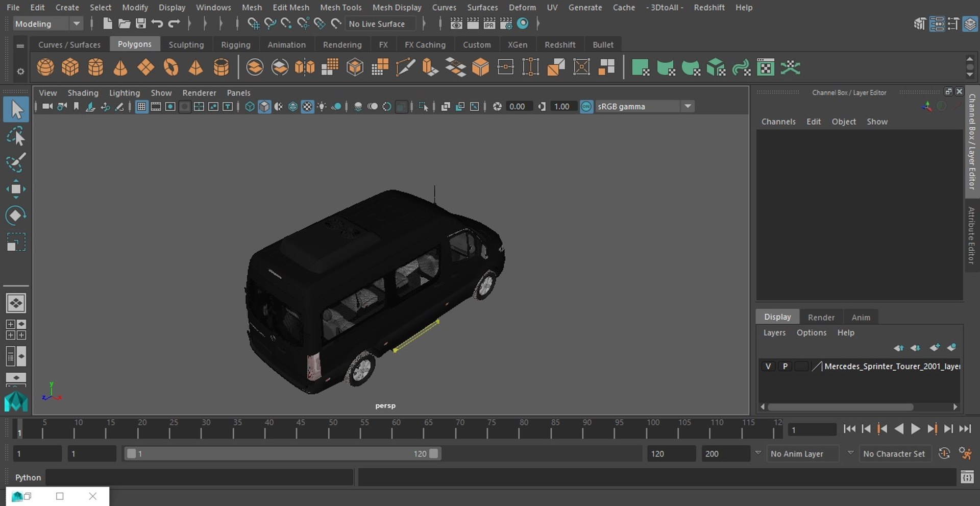The height and width of the screenshot is (506, 980).
Task: Open the Mesh Tools menu
Action: (340, 7)
